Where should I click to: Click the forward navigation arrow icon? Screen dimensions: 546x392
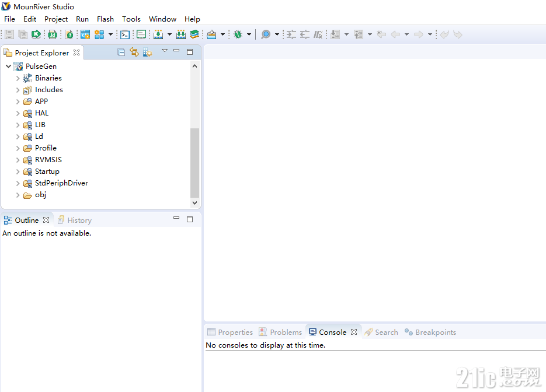419,34
